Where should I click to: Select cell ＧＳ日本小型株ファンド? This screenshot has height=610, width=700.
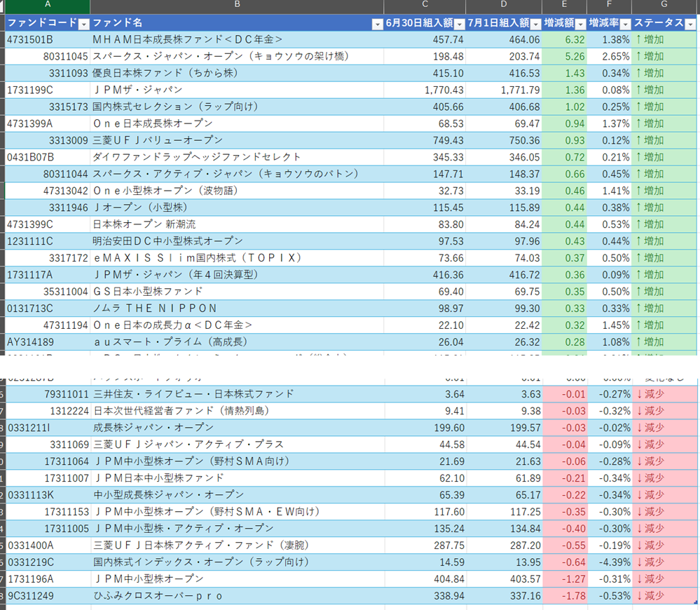[237, 292]
